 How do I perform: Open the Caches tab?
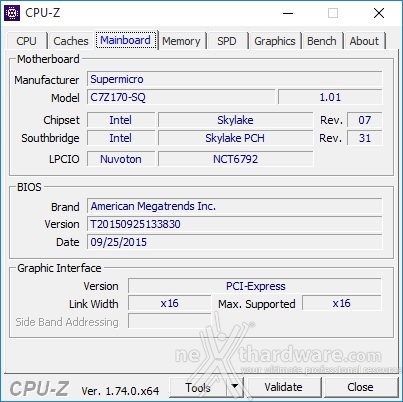[x=71, y=41]
